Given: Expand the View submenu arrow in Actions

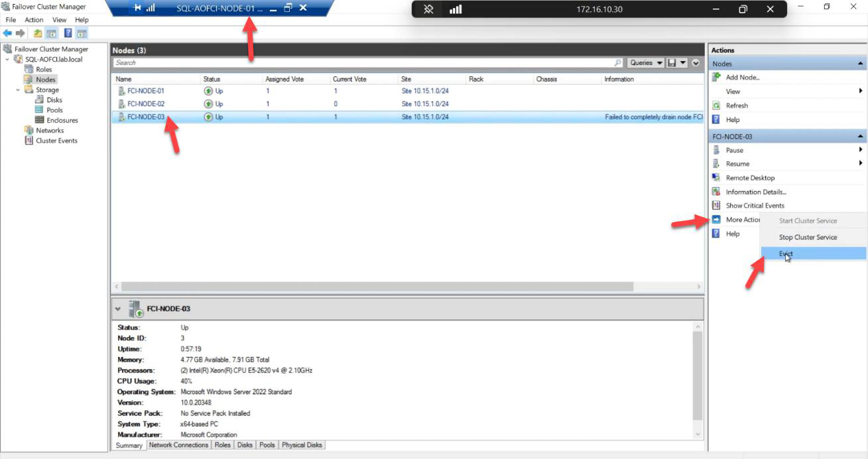Looking at the screenshot, I should [x=861, y=92].
